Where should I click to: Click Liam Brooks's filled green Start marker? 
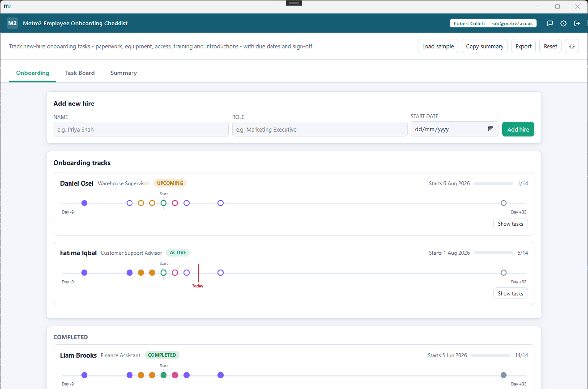pyautogui.click(x=163, y=375)
